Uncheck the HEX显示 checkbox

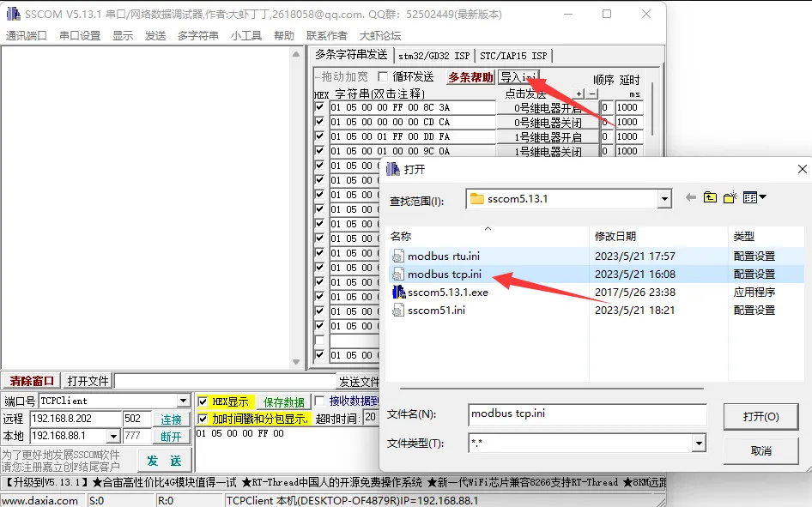[203, 401]
